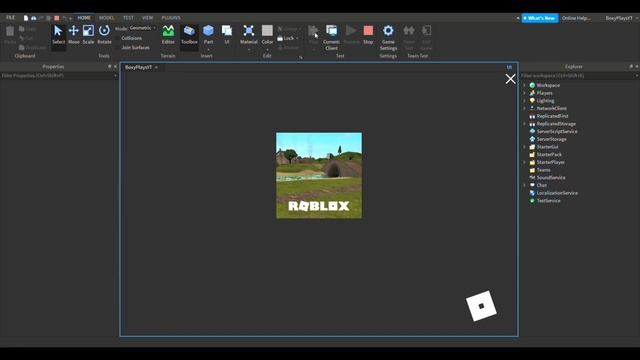Switch to the HOME ribbon tab
Viewport: 640px width, 360px height.
(x=84, y=18)
